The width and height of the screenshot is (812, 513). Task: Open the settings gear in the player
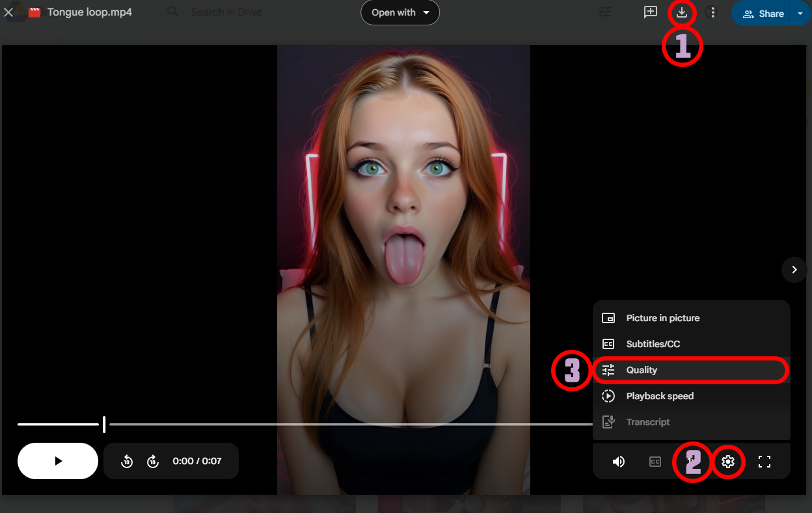click(728, 462)
